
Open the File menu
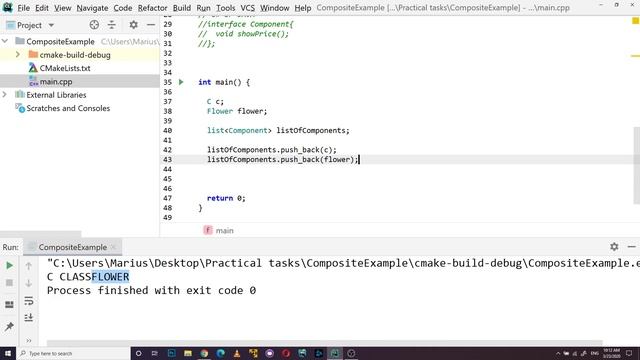23,8
